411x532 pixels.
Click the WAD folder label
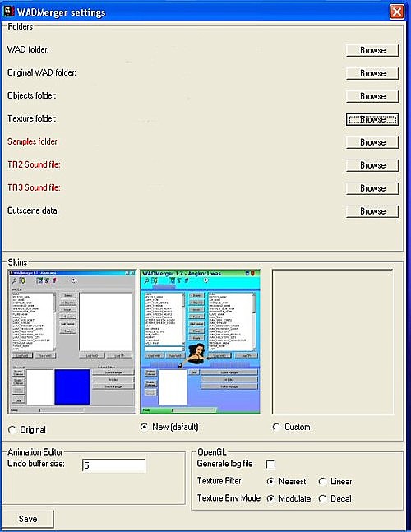(x=28, y=49)
